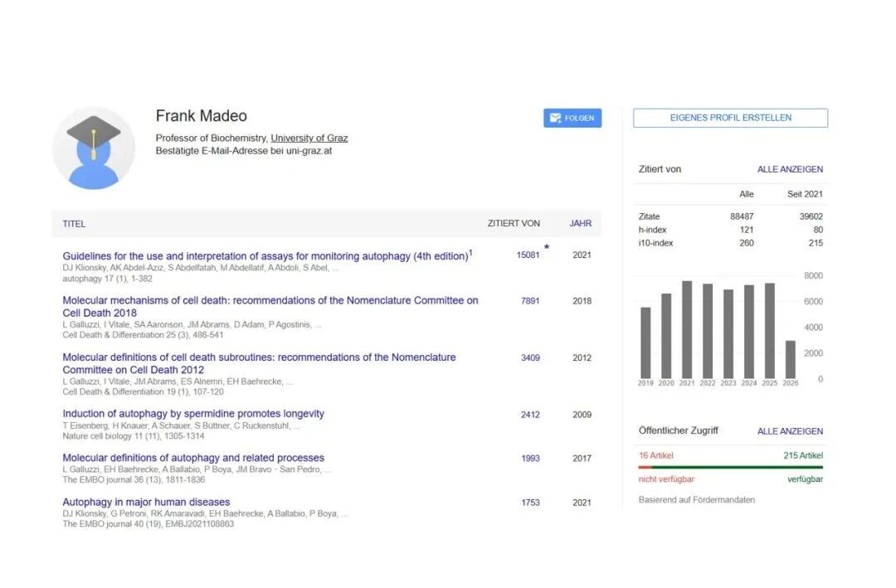Click the 2026 citation bar in chart
896x588 pixels.
(x=791, y=359)
